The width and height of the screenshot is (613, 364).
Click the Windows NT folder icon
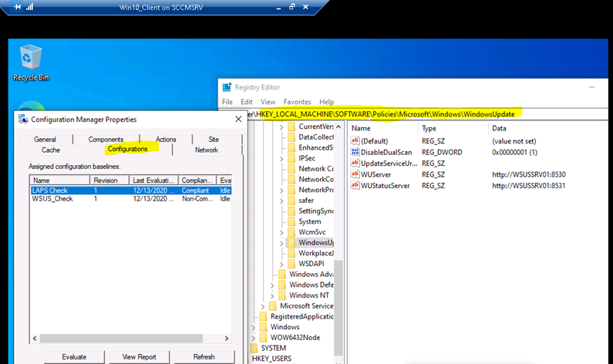pos(282,295)
